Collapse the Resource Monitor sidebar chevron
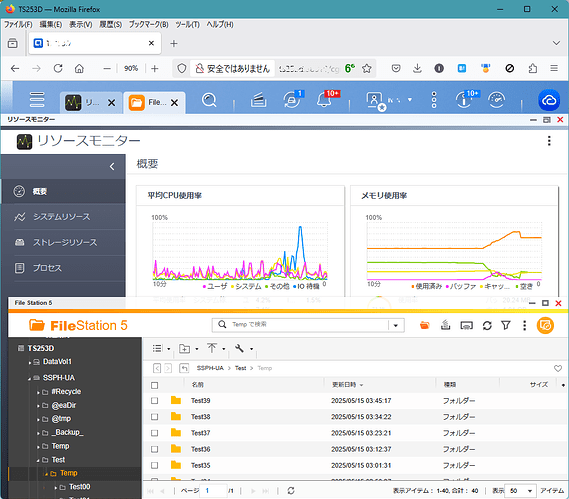Screen dimensions: 569x499 pos(112,167)
